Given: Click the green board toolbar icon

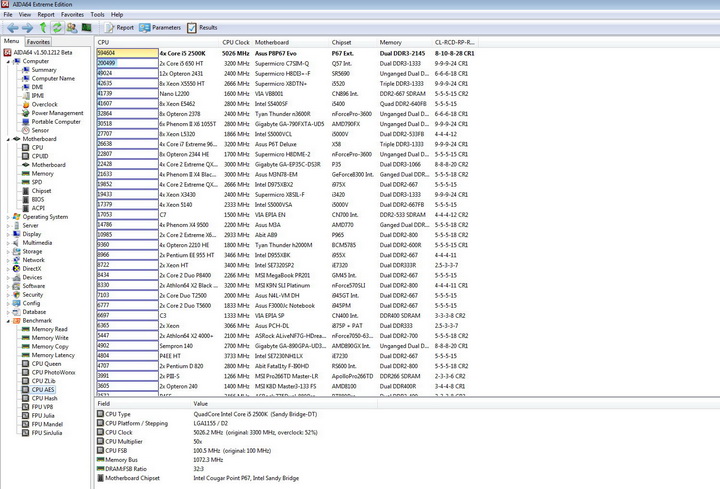Looking at the screenshot, I should 86,28.
